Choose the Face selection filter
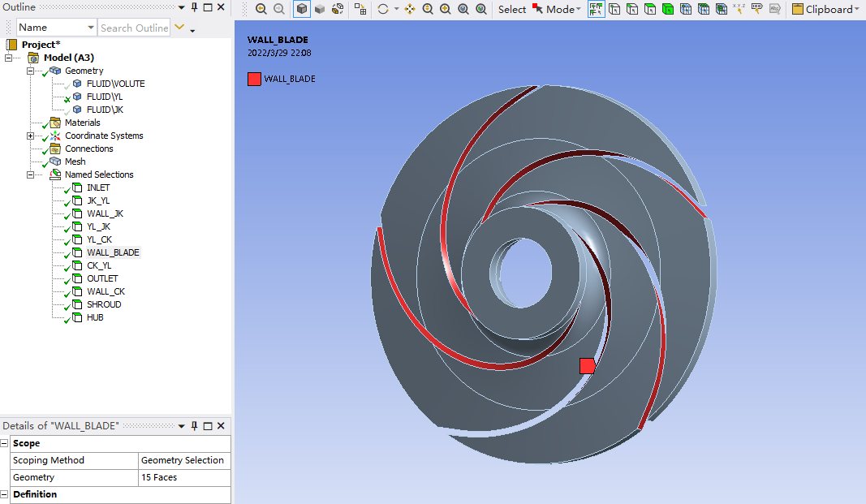 [650, 9]
